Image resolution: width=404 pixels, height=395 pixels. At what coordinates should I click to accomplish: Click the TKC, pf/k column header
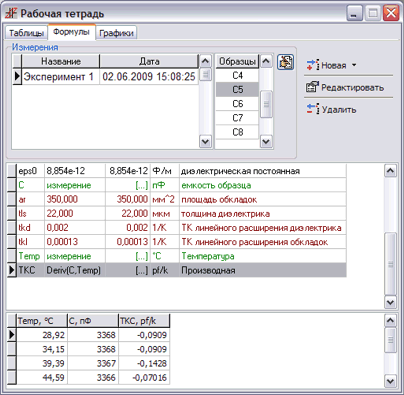click(144, 321)
